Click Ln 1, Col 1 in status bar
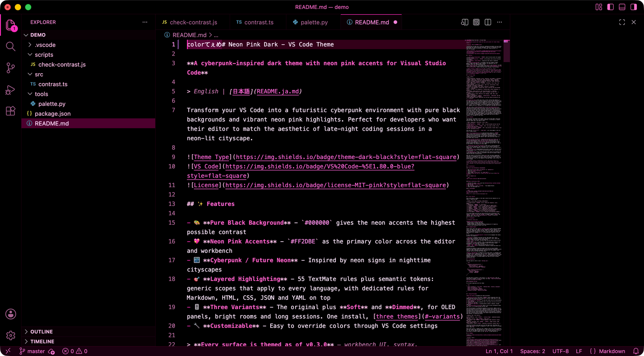The height and width of the screenshot is (356, 644). [499, 351]
